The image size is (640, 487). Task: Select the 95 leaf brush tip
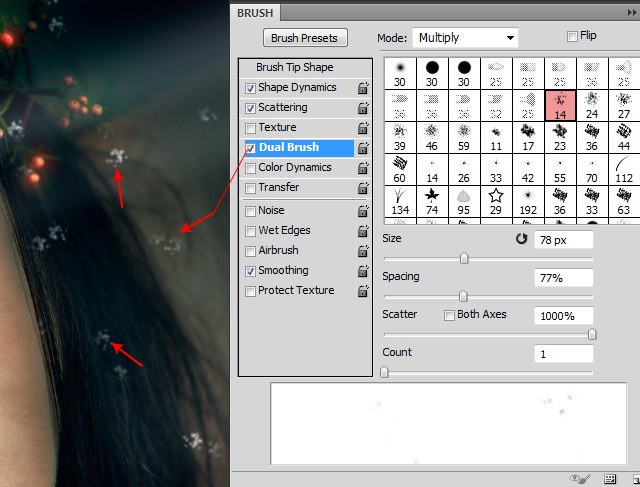pyautogui.click(x=464, y=202)
